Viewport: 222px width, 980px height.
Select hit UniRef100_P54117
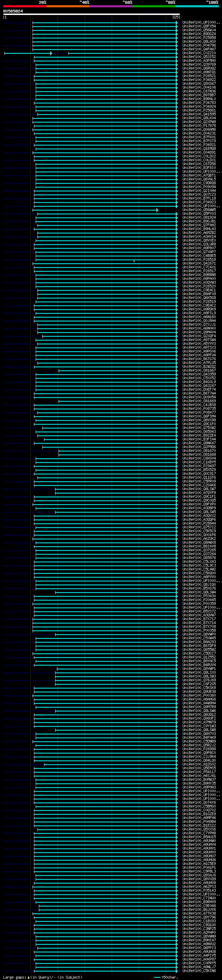point(199,772)
